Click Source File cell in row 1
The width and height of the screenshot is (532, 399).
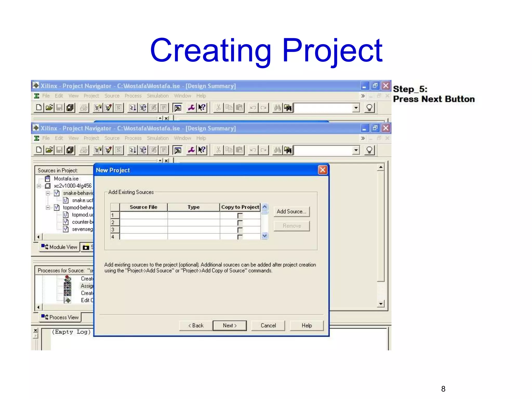click(143, 215)
